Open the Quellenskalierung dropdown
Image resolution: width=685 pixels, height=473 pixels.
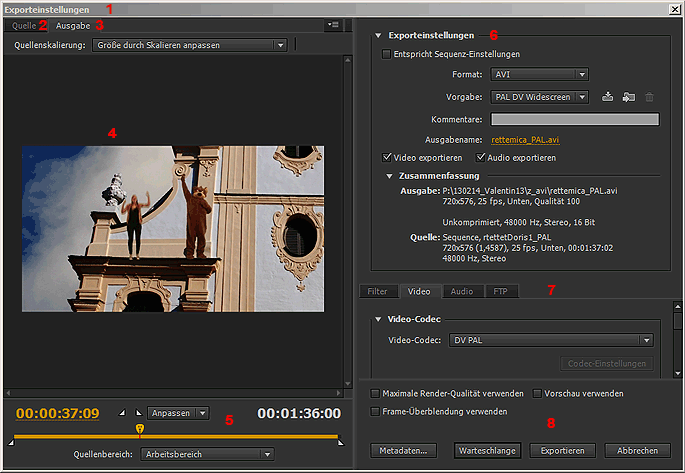pyautogui.click(x=190, y=45)
